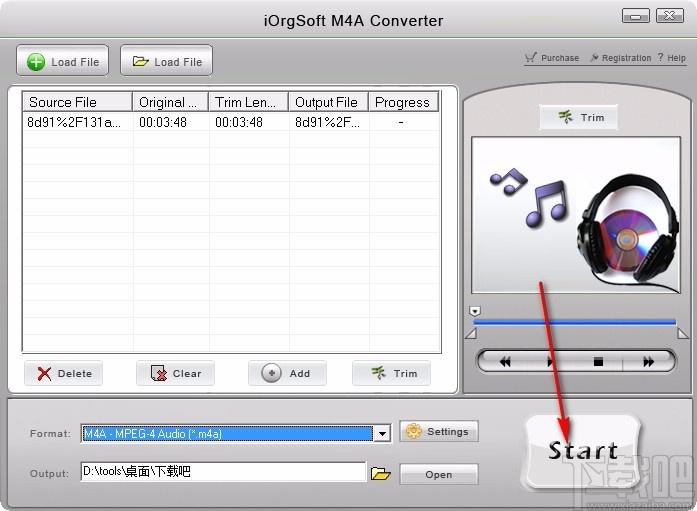Click the play button
Screen dimensions: 697x511
pyautogui.click(x=550, y=362)
